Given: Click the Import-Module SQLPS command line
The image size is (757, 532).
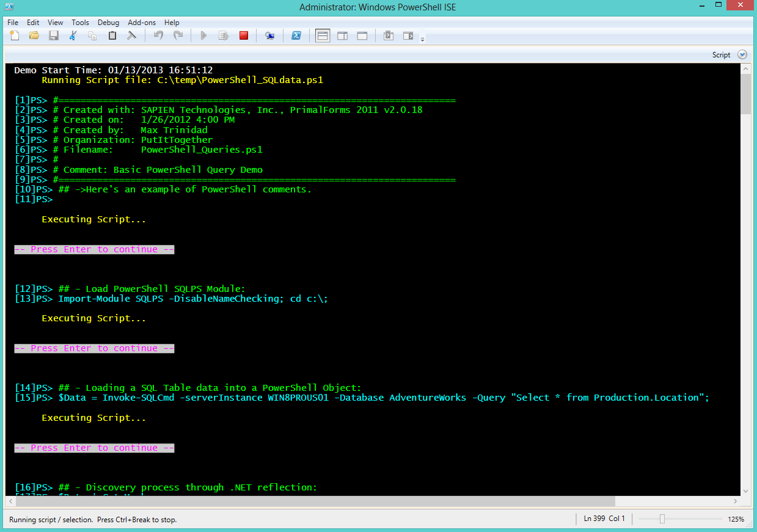Looking at the screenshot, I should coord(172,299).
